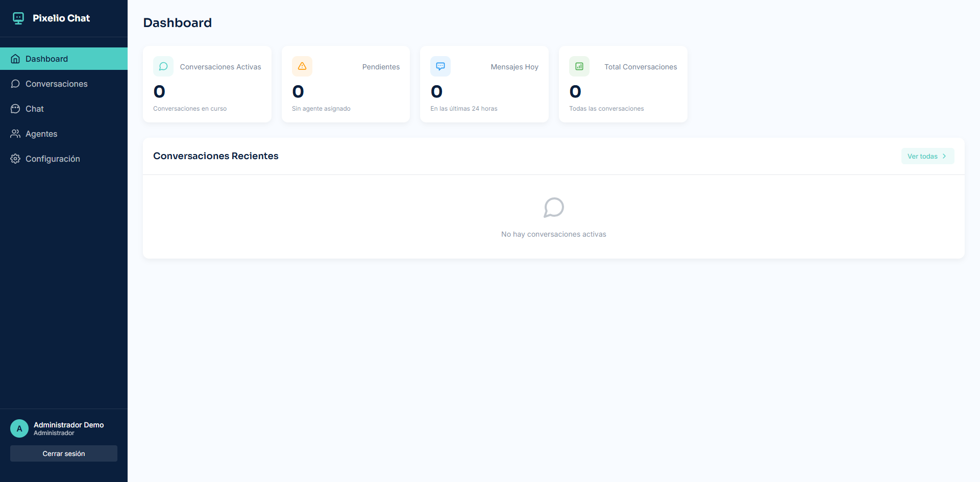Go to Conversaciones in the sidebar
The image size is (980, 482).
64,84
